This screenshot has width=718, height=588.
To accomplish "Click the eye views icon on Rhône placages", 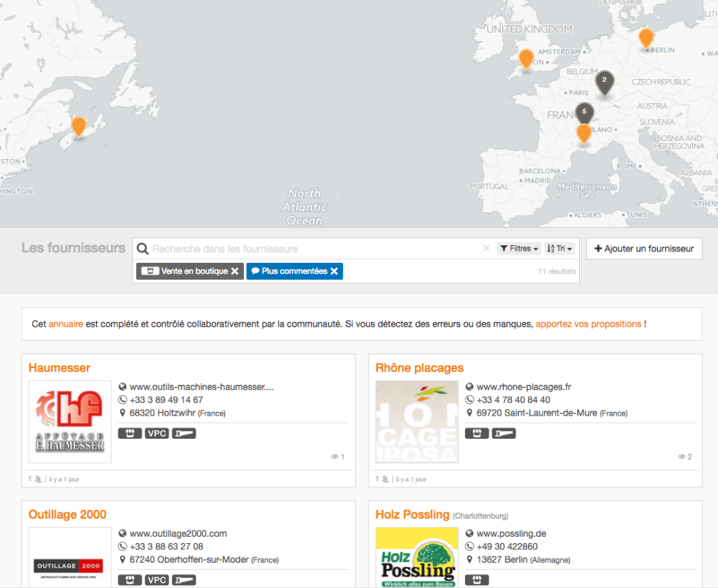I will pyautogui.click(x=682, y=457).
